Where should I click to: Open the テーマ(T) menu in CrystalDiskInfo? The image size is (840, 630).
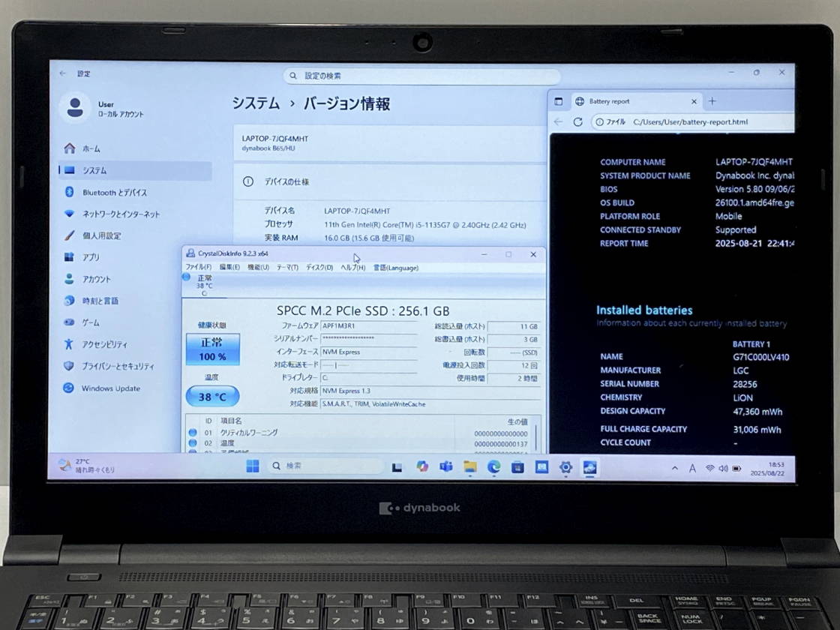pos(287,267)
